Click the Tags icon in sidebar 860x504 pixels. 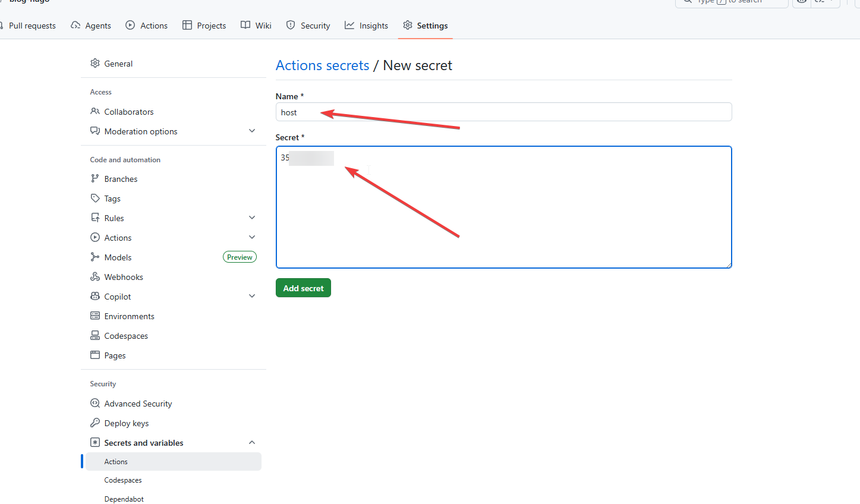[x=95, y=199]
